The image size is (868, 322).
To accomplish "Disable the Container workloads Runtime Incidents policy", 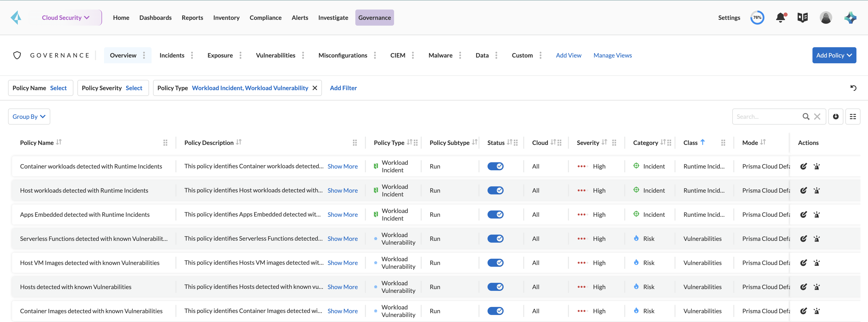I will pos(495,166).
